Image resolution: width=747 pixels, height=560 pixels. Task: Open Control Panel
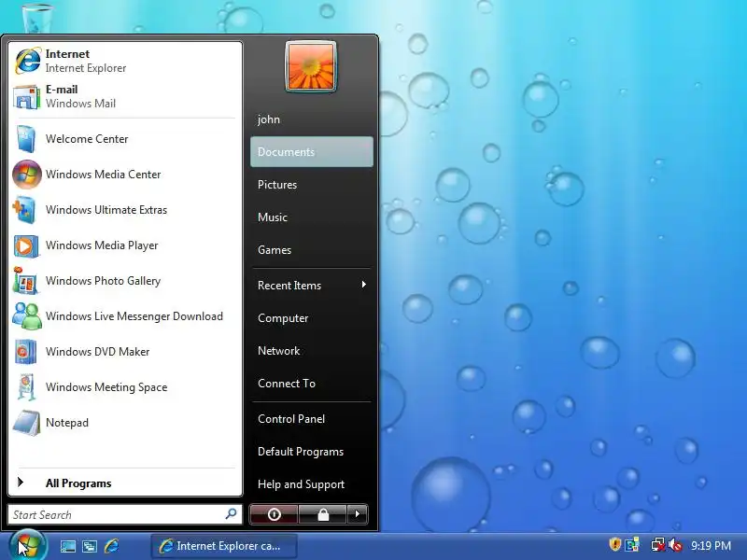(x=312, y=419)
